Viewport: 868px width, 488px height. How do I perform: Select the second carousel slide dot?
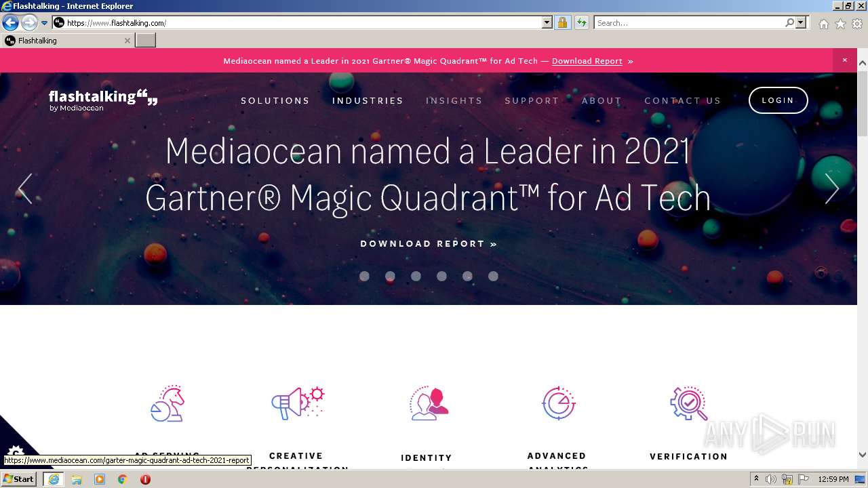(390, 276)
